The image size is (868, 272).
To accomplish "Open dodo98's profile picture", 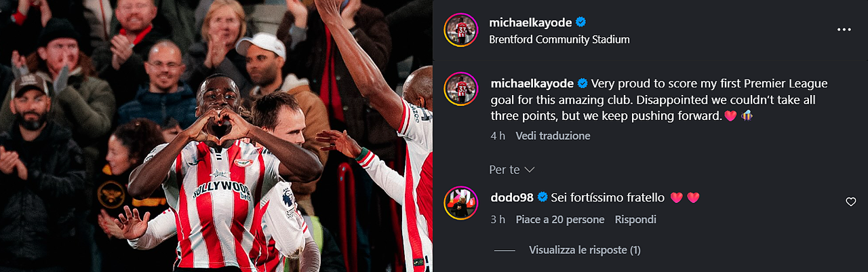I will click(461, 202).
